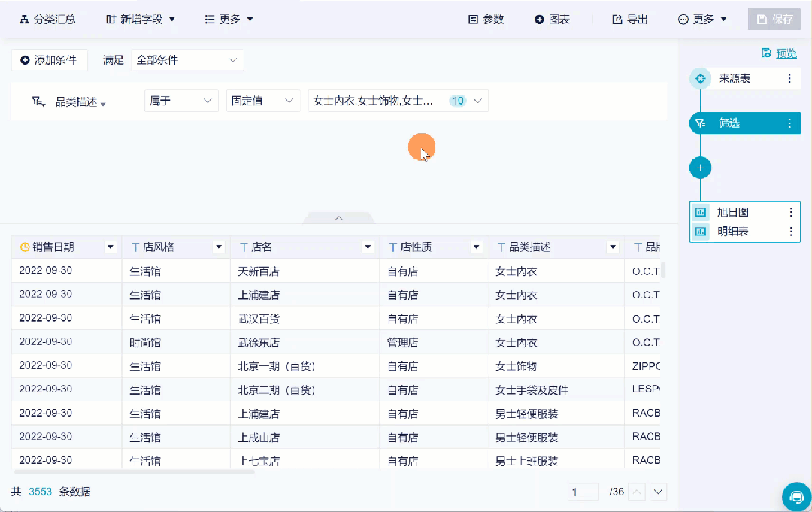The height and width of the screenshot is (512, 812).
Task: Open the 属于 operator dropdown
Action: coord(180,101)
